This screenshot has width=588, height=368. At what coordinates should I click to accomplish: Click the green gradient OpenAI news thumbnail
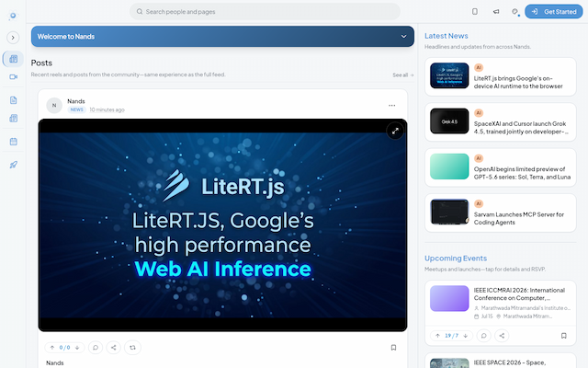coord(449,167)
